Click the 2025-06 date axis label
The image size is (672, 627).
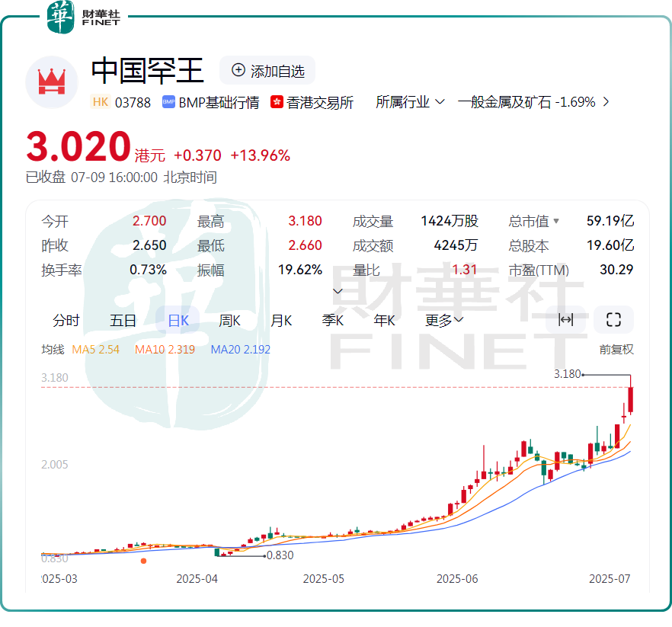tap(457, 579)
